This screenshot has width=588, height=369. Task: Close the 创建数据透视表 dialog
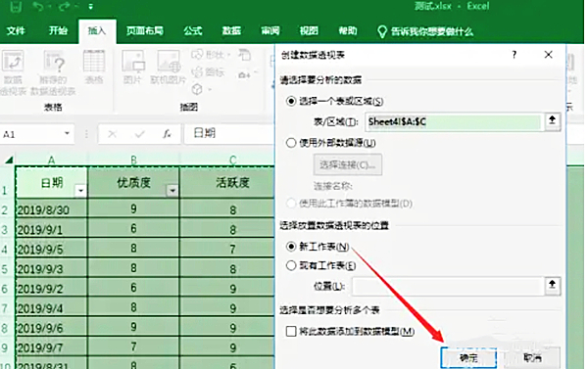tap(548, 55)
